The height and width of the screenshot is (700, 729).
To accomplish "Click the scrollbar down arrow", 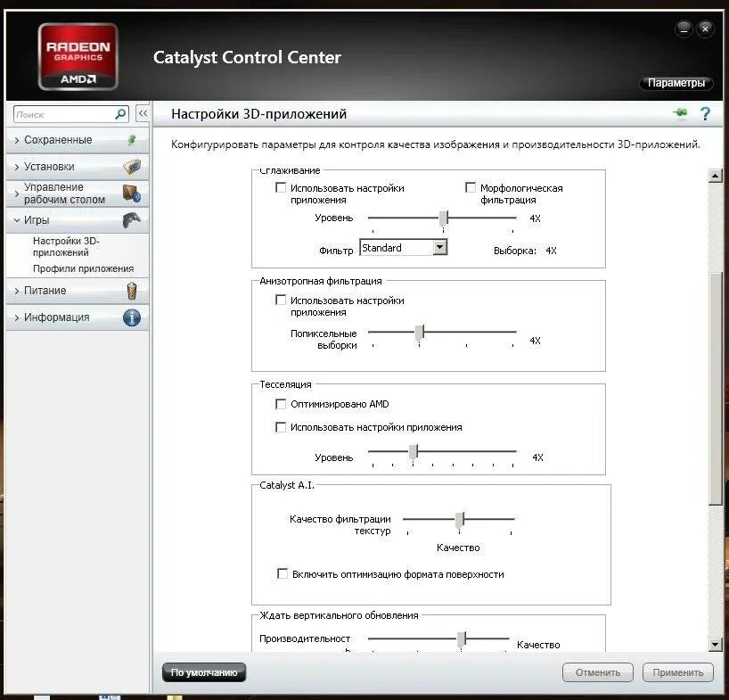I will click(x=715, y=644).
